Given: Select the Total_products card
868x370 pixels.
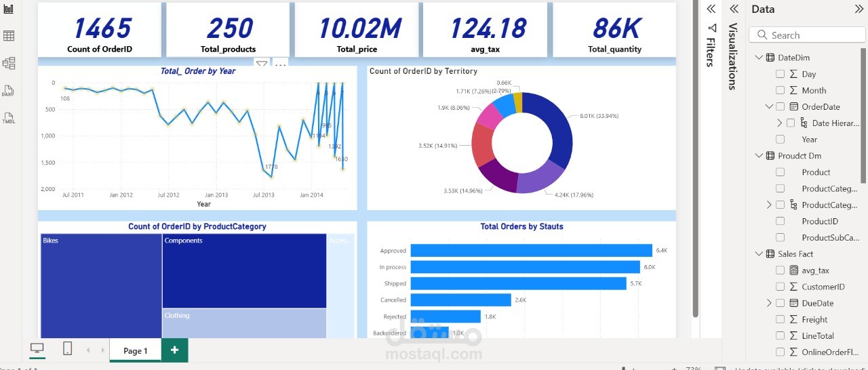Looking at the screenshot, I should (228, 30).
